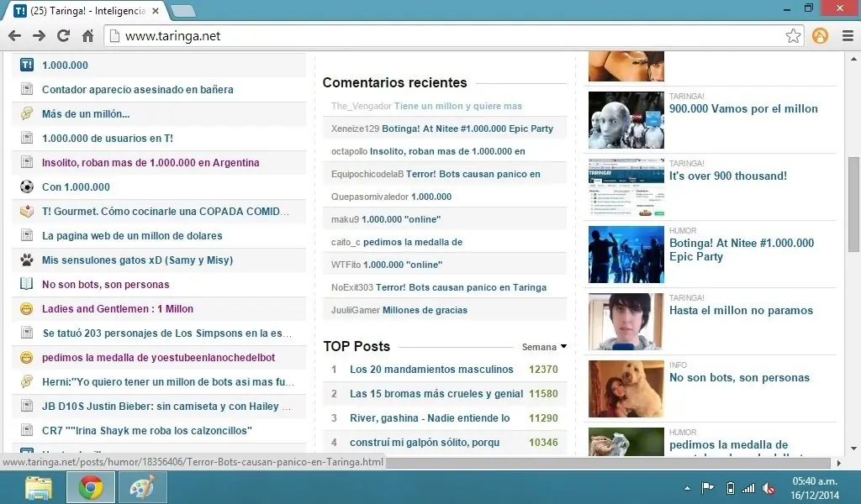This screenshot has width=861, height=504.
Task: Click the Action Center flag tray icon
Action: [x=708, y=487]
